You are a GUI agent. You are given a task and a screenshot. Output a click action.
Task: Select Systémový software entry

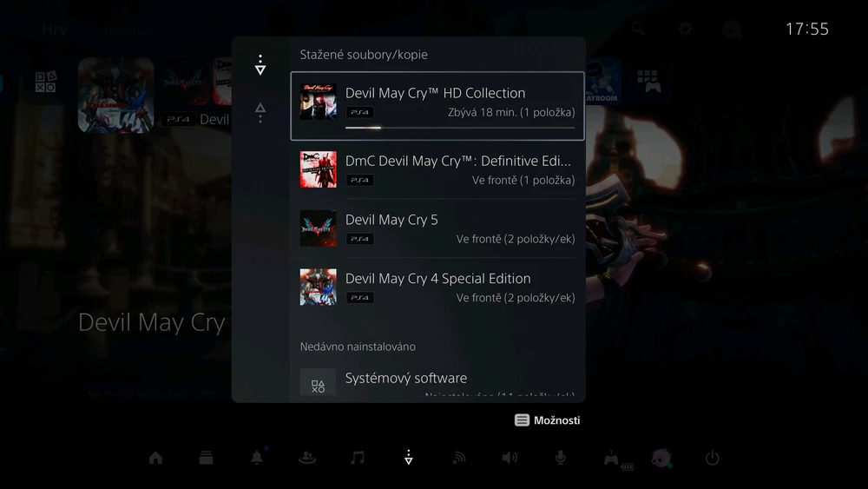[437, 383]
